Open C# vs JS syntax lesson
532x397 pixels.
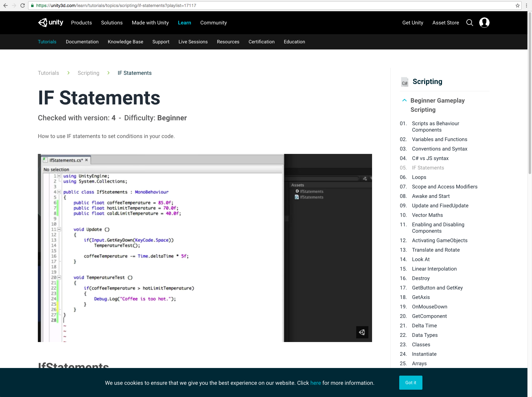(430, 158)
